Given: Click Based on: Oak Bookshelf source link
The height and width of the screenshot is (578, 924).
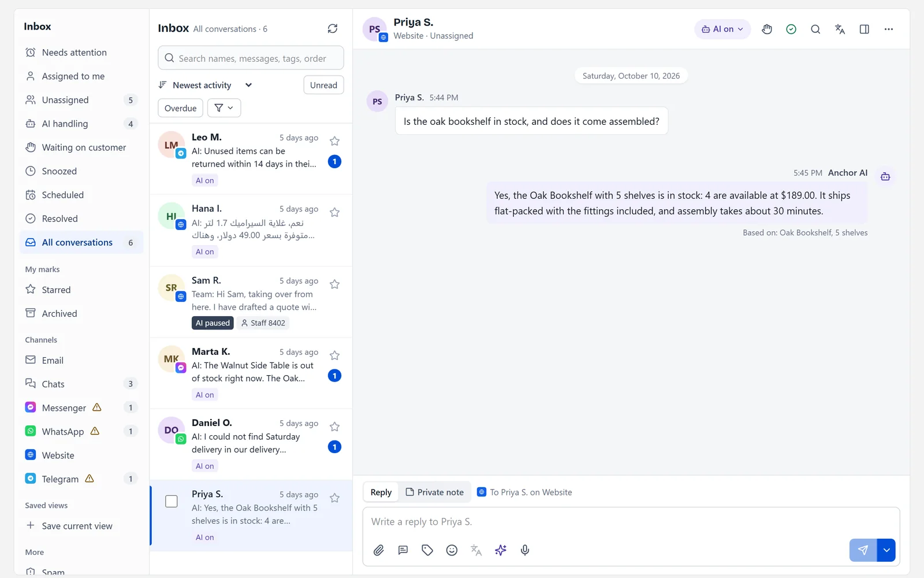Looking at the screenshot, I should [805, 232].
